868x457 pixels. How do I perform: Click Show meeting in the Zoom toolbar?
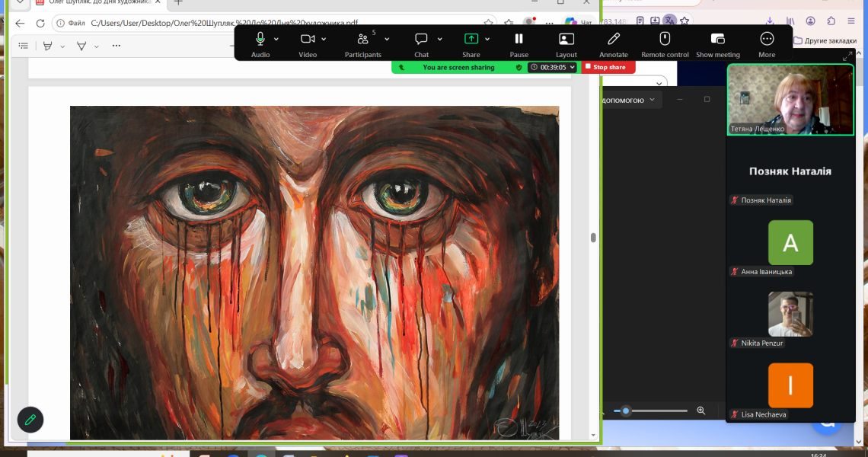point(718,44)
